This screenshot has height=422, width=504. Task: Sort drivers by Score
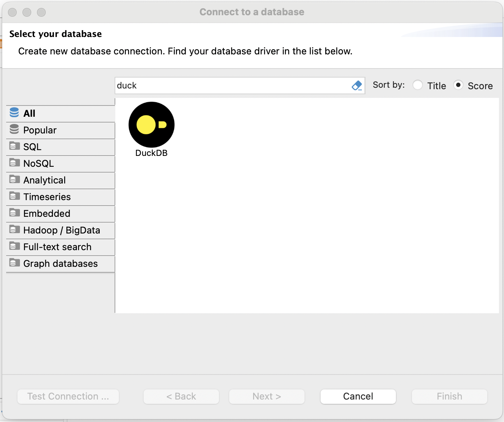click(x=458, y=85)
